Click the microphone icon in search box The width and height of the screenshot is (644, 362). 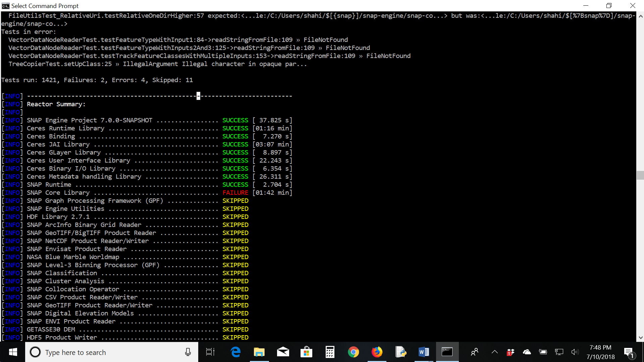tap(188, 352)
